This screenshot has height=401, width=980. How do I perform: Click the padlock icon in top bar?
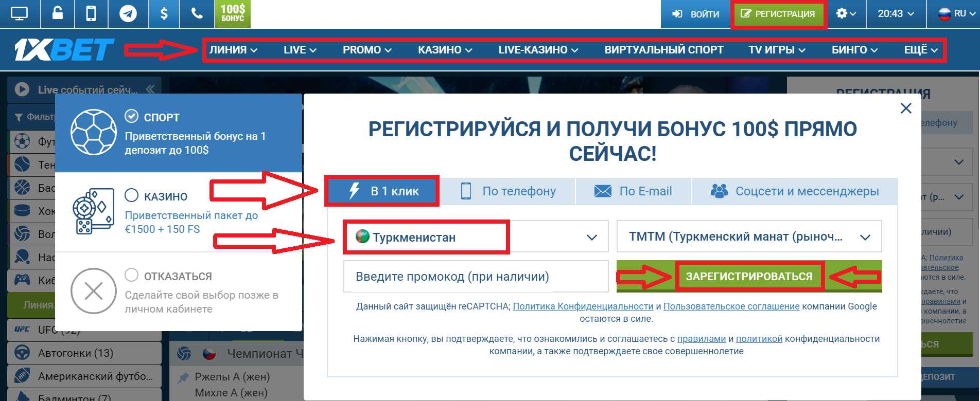point(58,14)
